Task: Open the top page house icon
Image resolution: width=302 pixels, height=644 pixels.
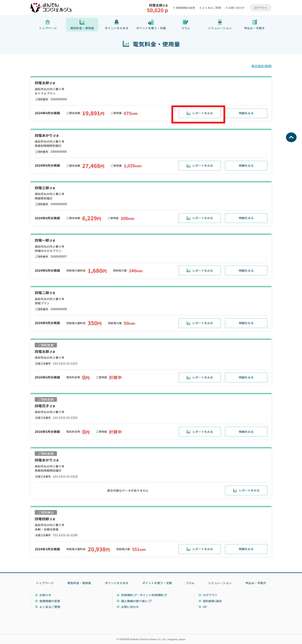Action: [48, 22]
